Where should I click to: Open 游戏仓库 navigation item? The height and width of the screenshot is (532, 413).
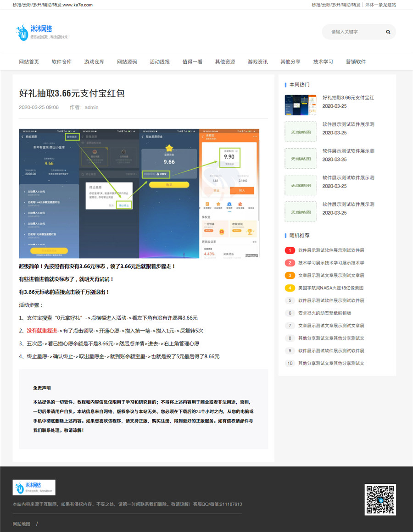coord(95,62)
